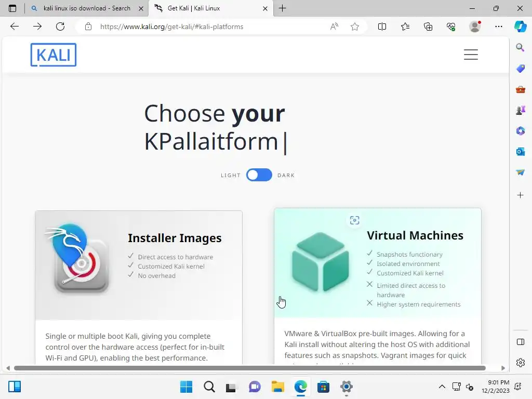This screenshot has width=532, height=399.
Task: Click the sidebar customize plus button
Action: point(520,195)
